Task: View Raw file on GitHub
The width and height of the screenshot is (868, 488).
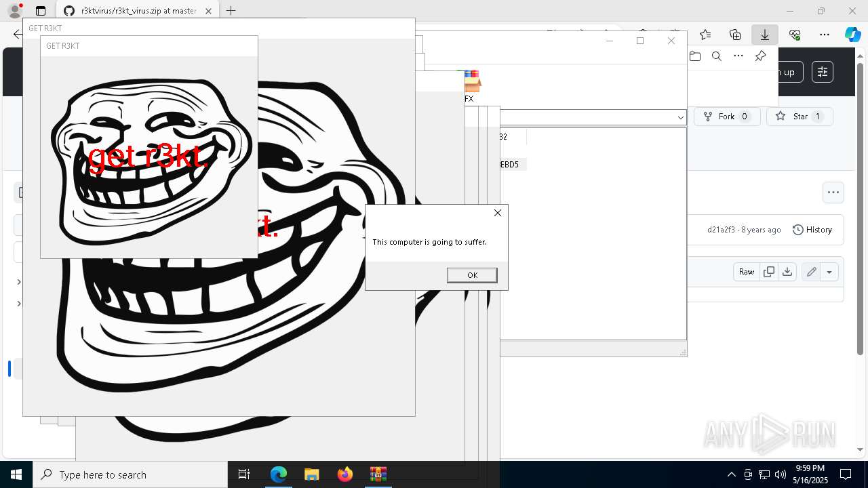Action: coord(747,272)
